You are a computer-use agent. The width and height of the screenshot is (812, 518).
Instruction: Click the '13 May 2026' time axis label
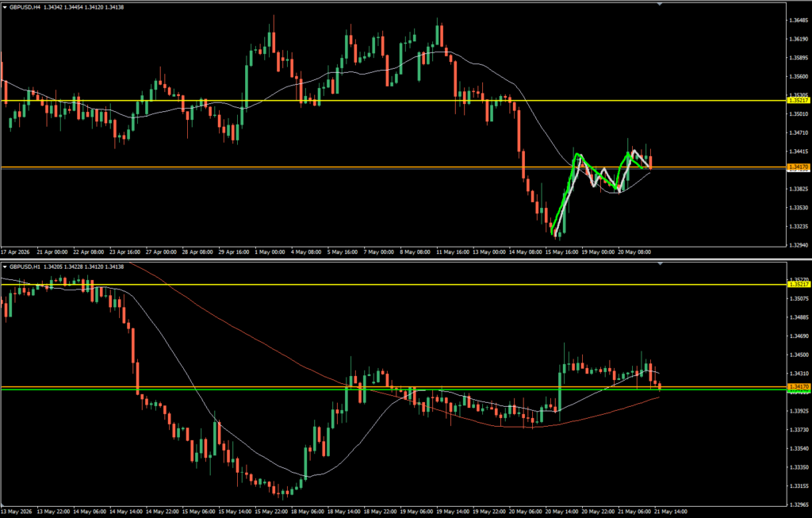tap(16, 512)
